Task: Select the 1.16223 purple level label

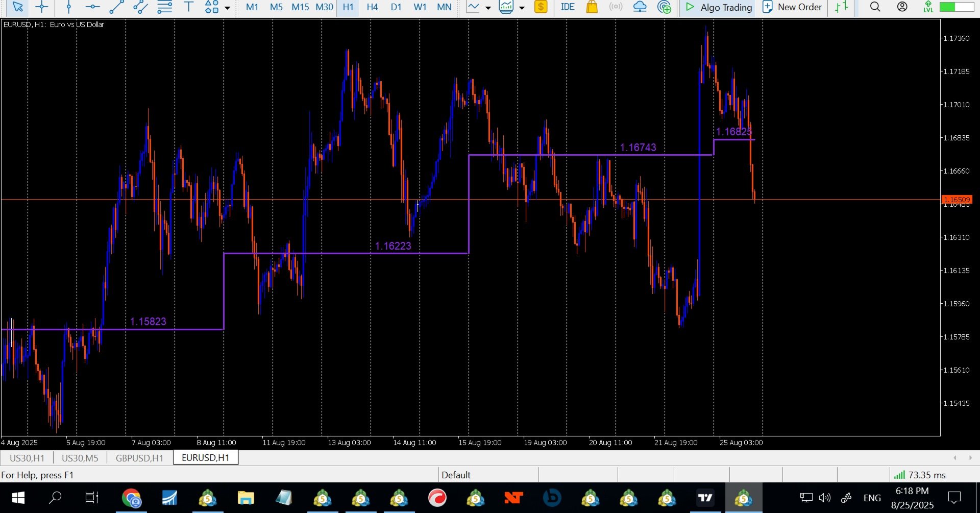Action: point(393,246)
